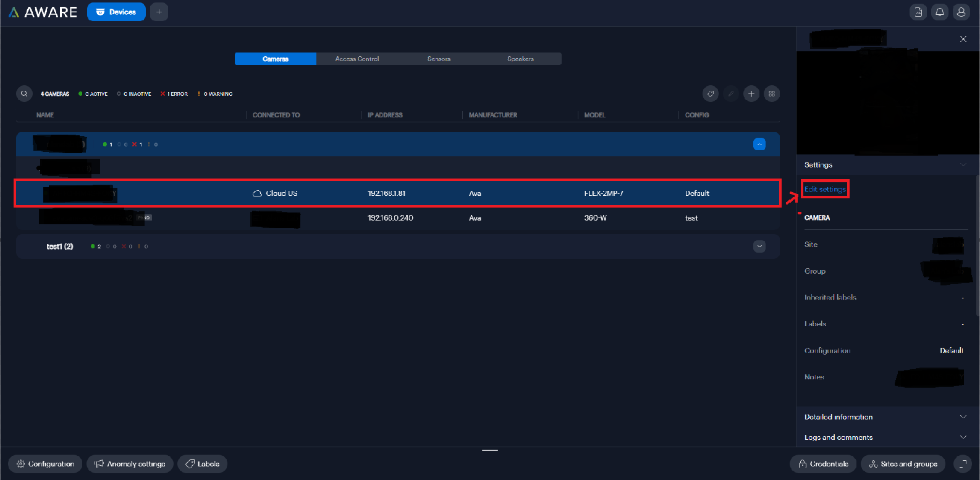Open the Sites and groups button
The width and height of the screenshot is (980, 480).
903,464
